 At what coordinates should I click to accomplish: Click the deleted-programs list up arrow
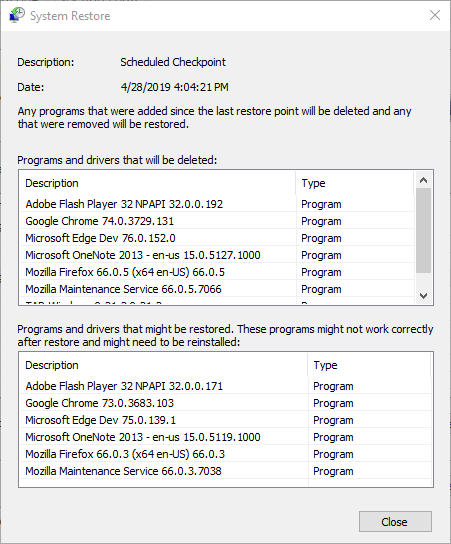click(x=423, y=180)
